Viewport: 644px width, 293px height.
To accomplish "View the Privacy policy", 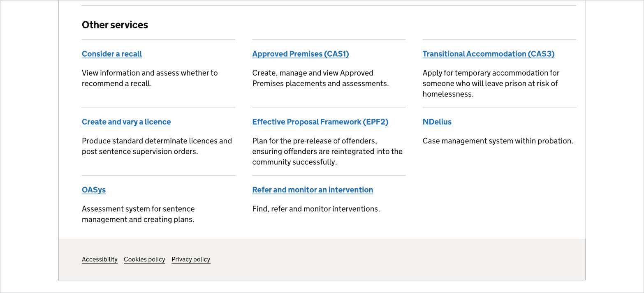I will pos(191,259).
